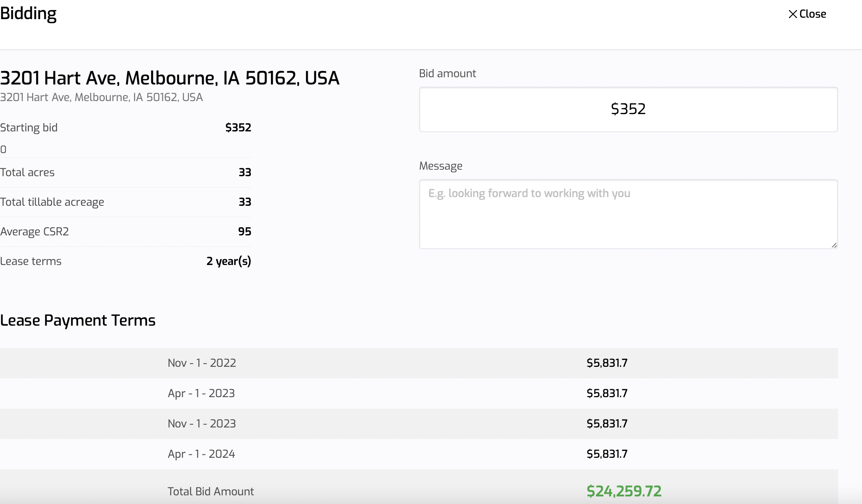This screenshot has height=504, width=862.
Task: Click the X icon beside Close
Action: point(793,14)
